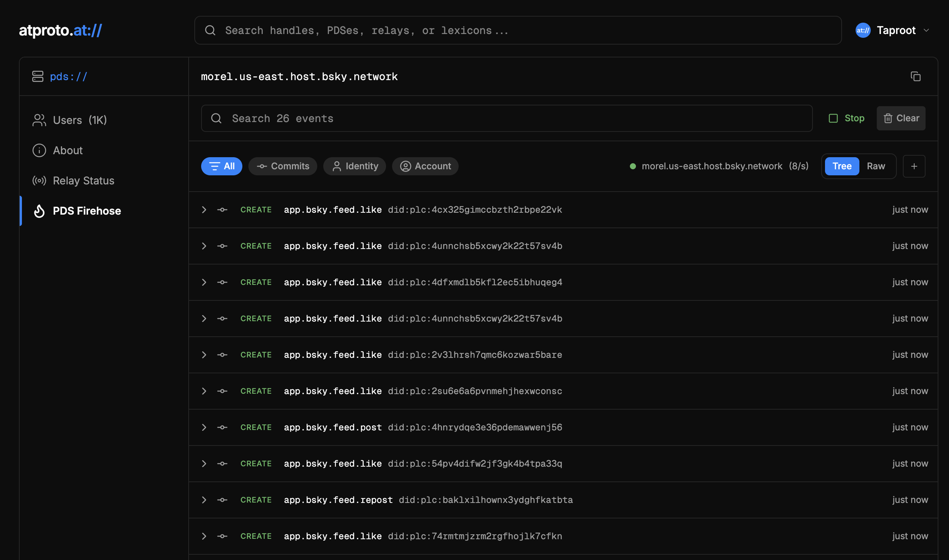
Task: Click the plus icon to add stream
Action: pyautogui.click(x=914, y=166)
